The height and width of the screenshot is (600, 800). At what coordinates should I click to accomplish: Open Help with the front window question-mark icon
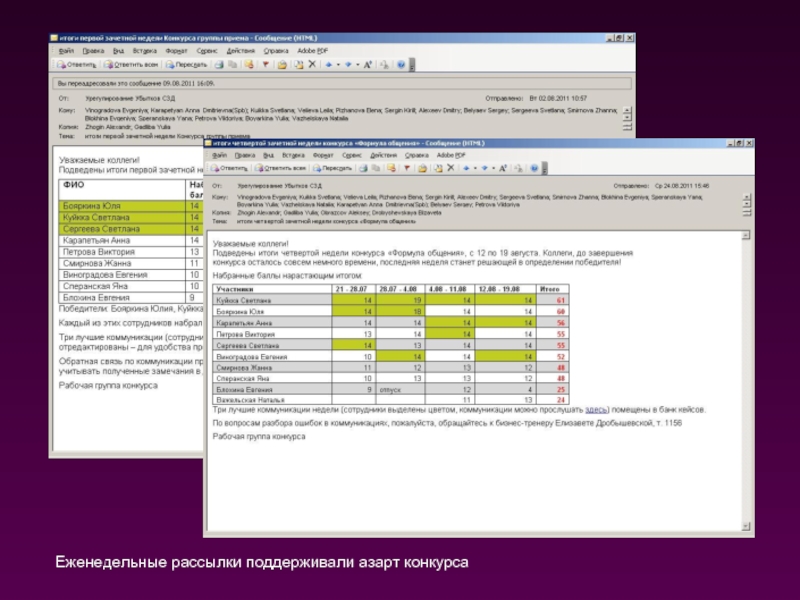[534, 168]
